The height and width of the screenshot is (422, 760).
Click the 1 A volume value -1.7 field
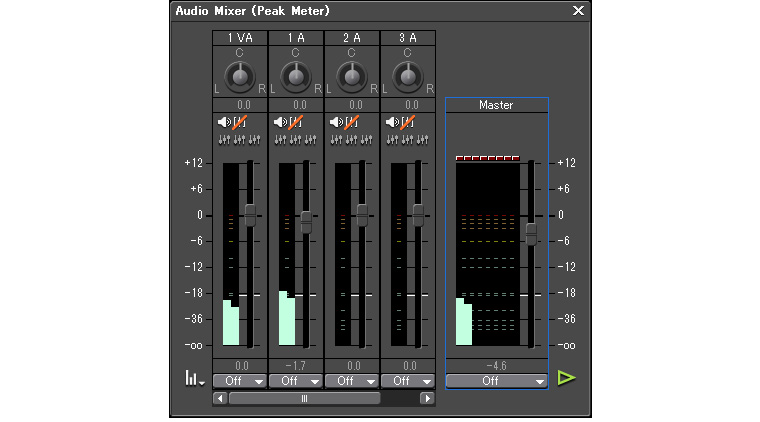click(296, 366)
